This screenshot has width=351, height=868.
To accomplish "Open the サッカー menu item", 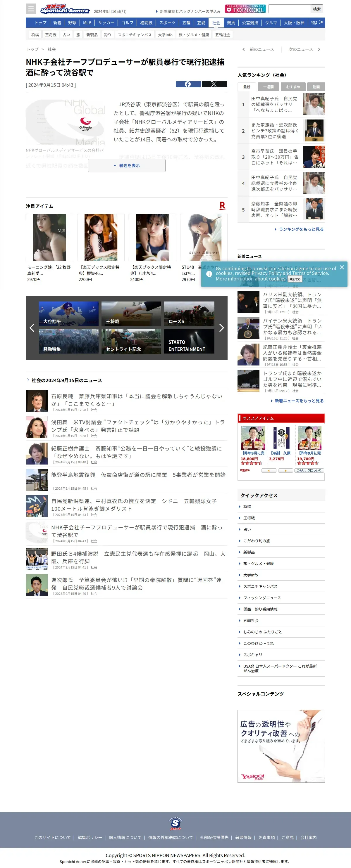I will (106, 22).
